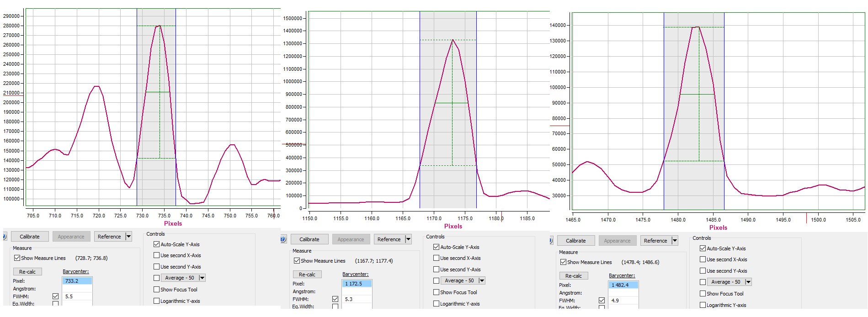
Task: Click the help icon in the right panel
Action: pyautogui.click(x=551, y=241)
